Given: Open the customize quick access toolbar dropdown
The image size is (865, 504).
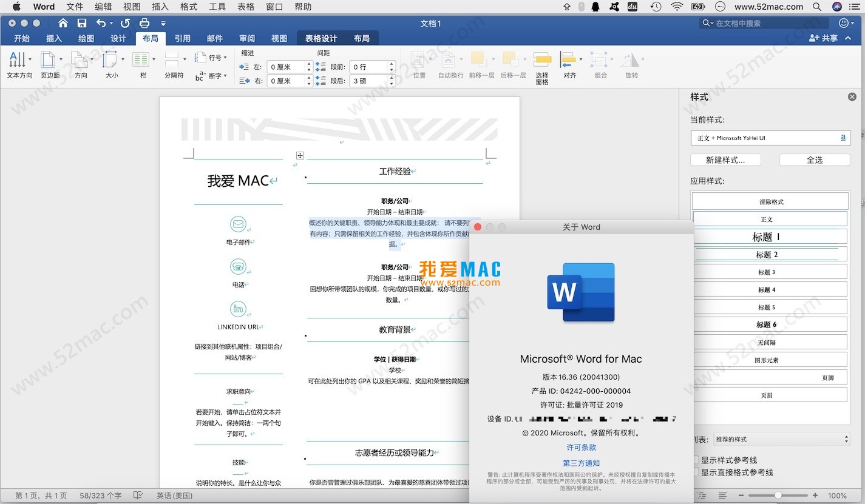Looking at the screenshot, I should point(163,23).
